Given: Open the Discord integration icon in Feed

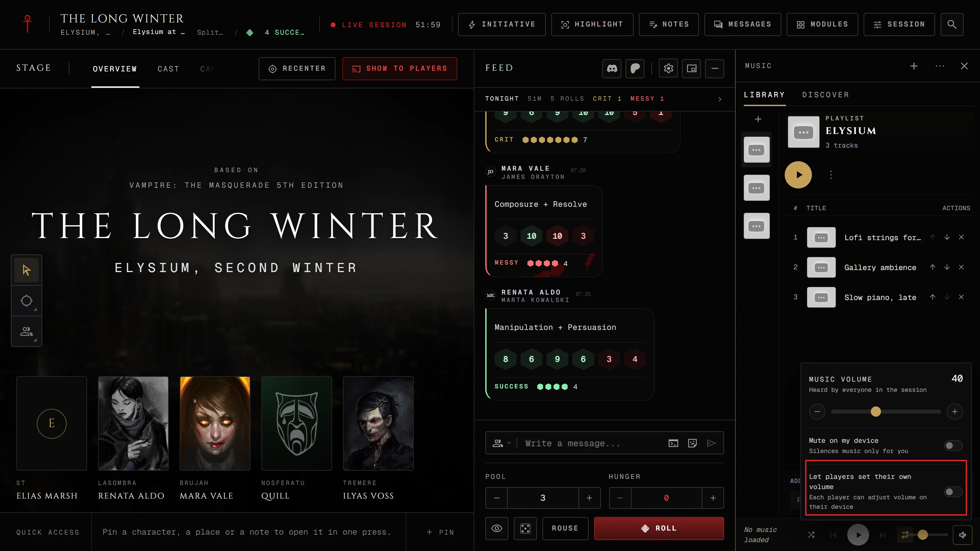Looking at the screenshot, I should tap(612, 68).
